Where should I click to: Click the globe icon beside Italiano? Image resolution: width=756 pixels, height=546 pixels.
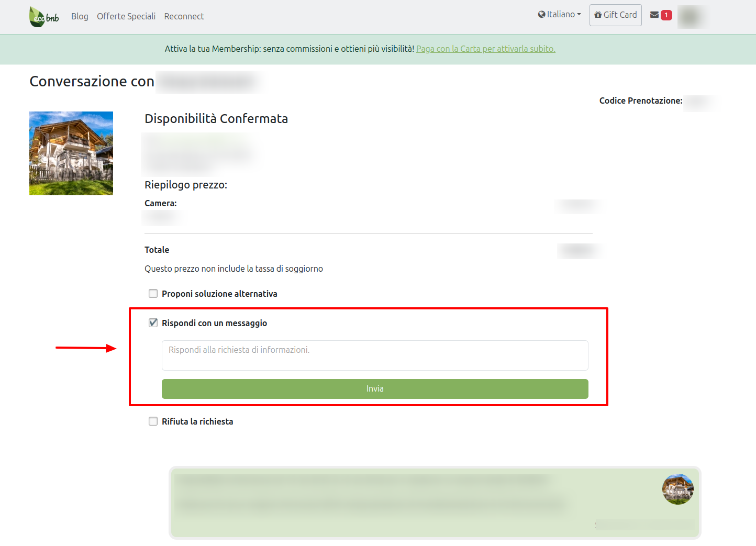(541, 15)
